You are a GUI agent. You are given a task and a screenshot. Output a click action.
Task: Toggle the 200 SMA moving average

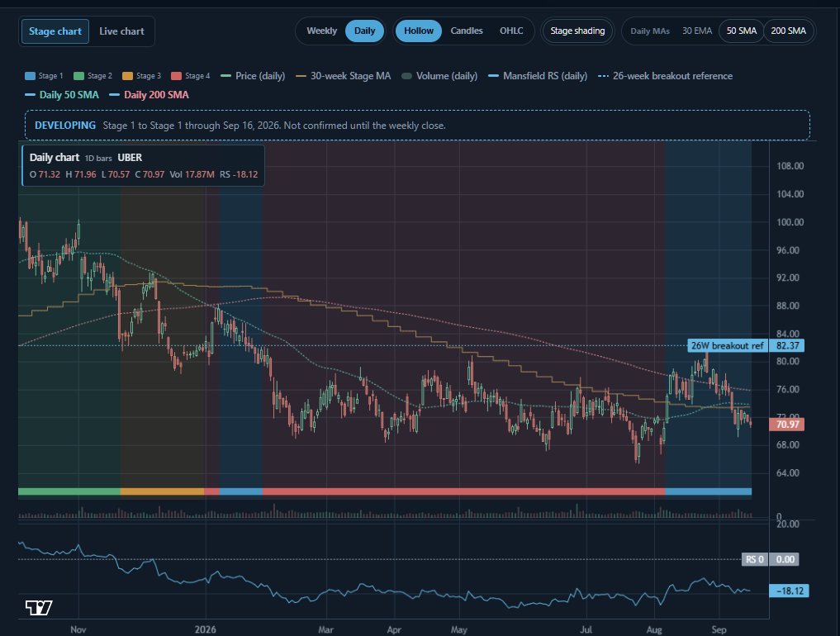pyautogui.click(x=789, y=31)
